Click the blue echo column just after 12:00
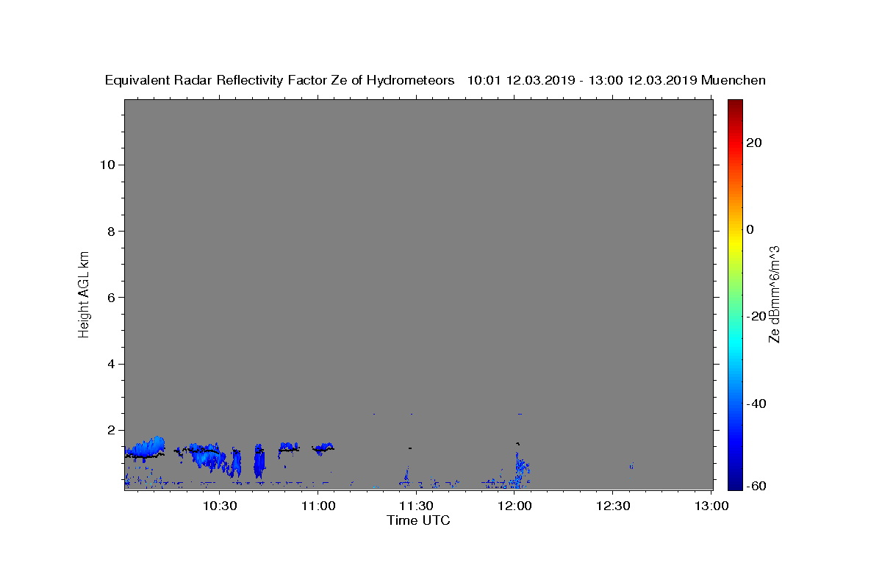Viewport: 882px width, 588px height. 520,470
